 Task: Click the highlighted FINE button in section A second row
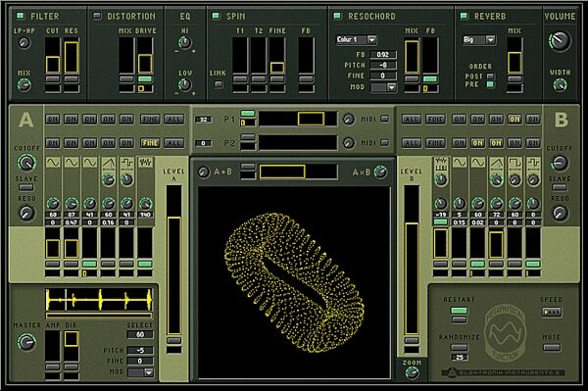point(150,143)
